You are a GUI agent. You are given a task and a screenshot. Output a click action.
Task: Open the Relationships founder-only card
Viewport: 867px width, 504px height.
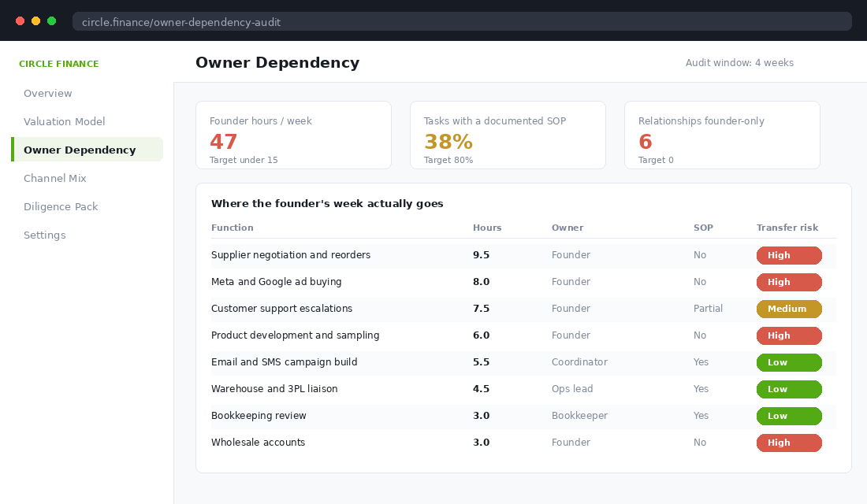click(x=722, y=135)
